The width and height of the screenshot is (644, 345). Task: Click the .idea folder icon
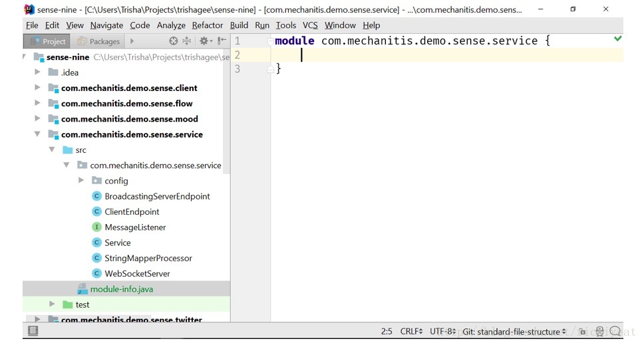pyautogui.click(x=53, y=72)
